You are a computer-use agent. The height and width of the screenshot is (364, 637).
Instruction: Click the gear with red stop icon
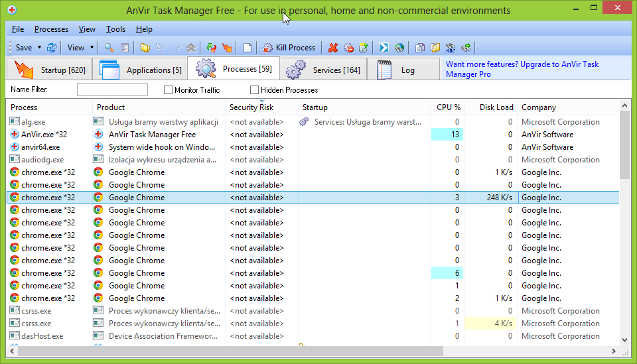(348, 48)
